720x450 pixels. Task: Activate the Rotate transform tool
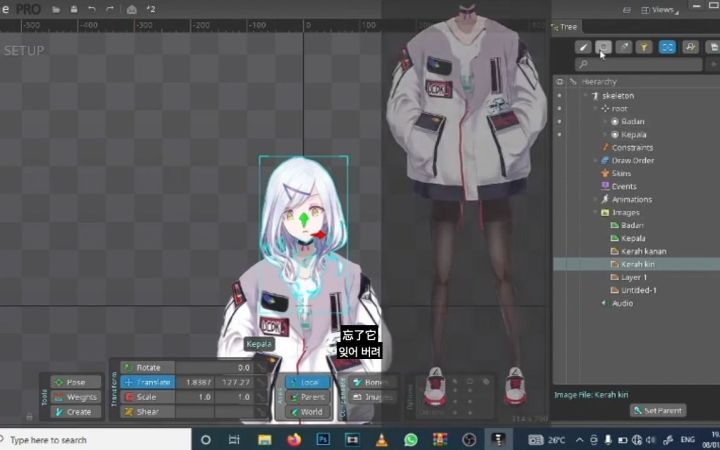[147, 367]
